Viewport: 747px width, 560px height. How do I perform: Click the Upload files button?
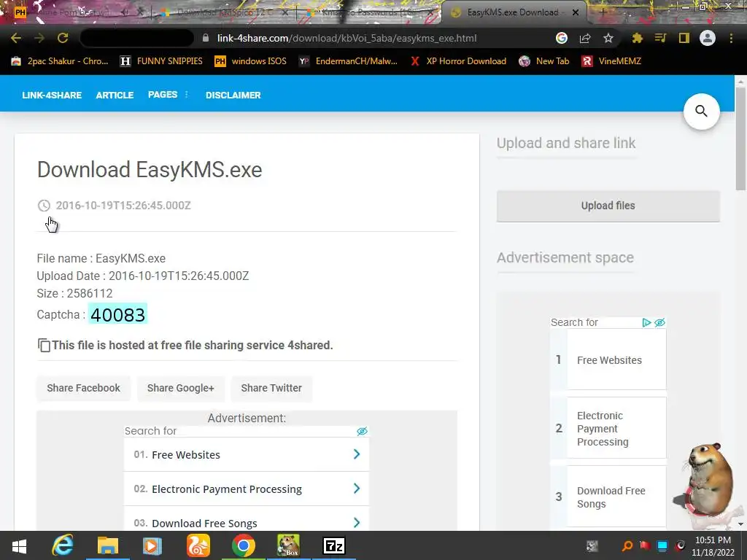(x=608, y=206)
